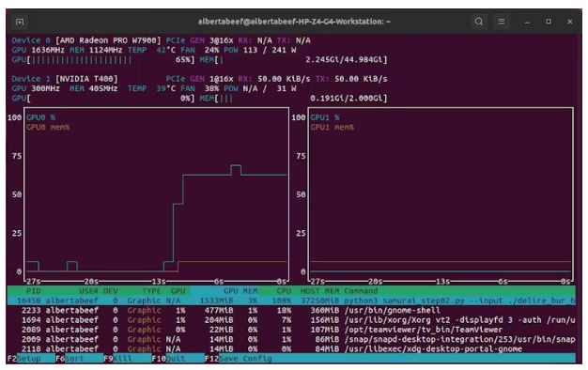Minimize the terminal window
The width and height of the screenshot is (588, 370).
tap(527, 22)
